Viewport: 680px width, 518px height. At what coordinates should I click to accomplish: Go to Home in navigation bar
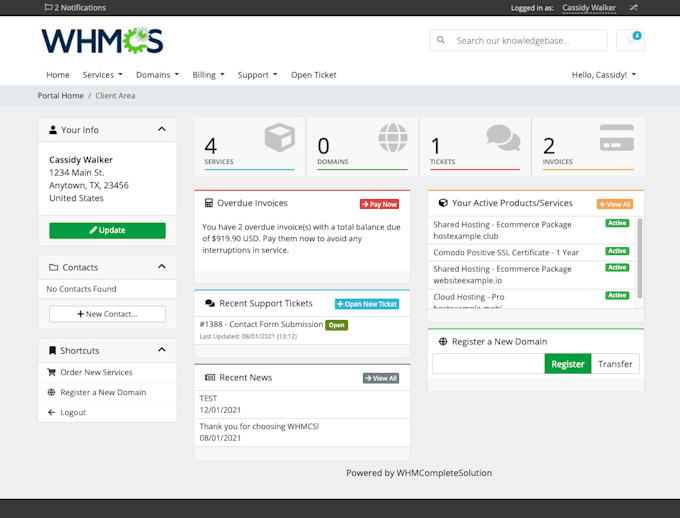coord(58,75)
